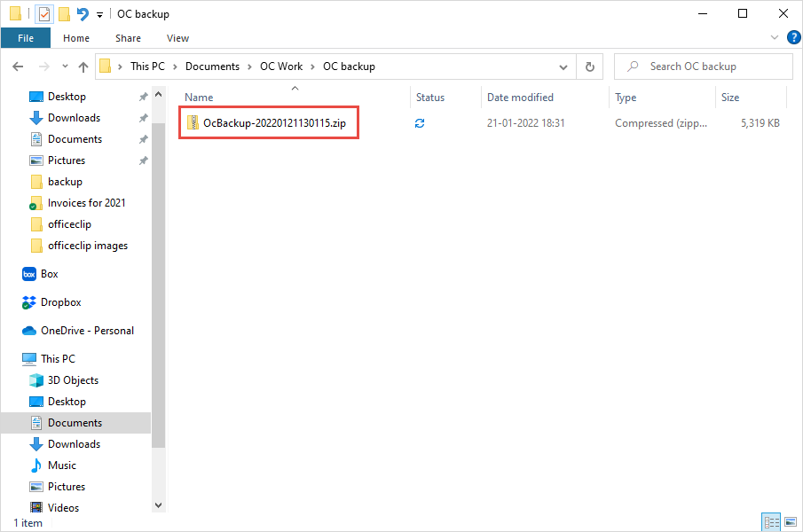The width and height of the screenshot is (803, 532).
Task: Click the 21-01-2022 18:31 date cell
Action: [525, 123]
